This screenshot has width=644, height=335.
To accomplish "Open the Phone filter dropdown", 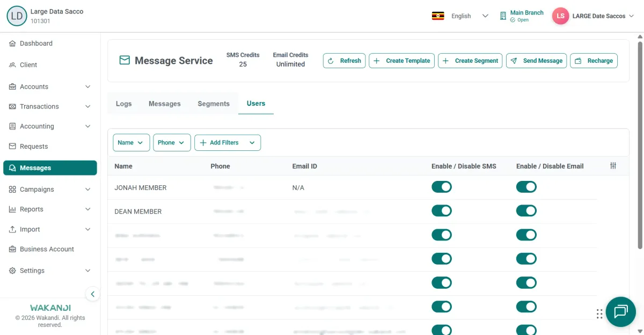I will pyautogui.click(x=172, y=143).
